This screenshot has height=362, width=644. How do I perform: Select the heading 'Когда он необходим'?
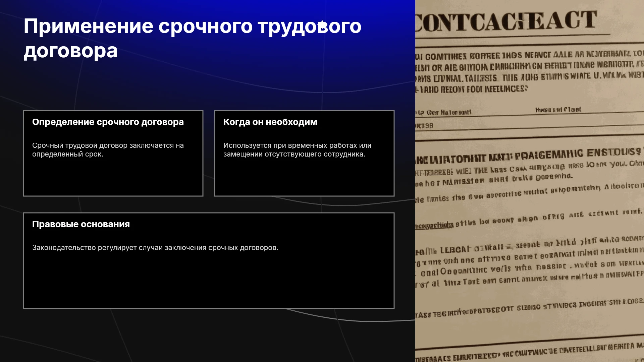270,122
